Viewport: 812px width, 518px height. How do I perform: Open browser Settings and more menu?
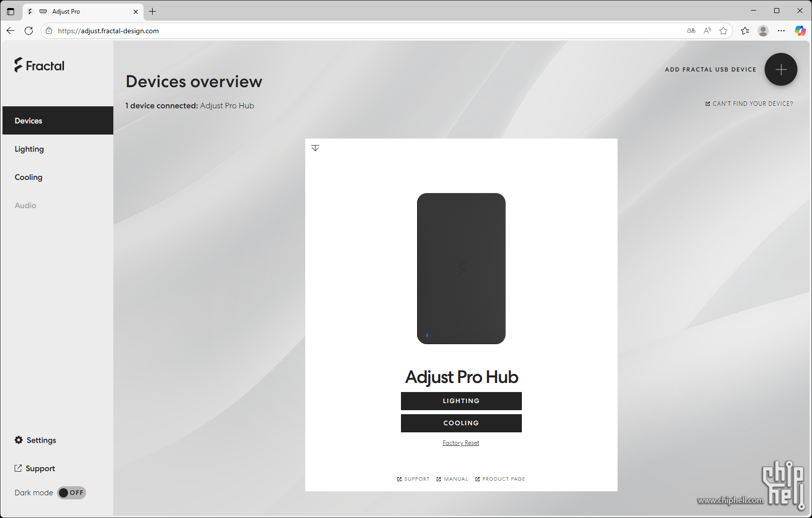click(781, 31)
